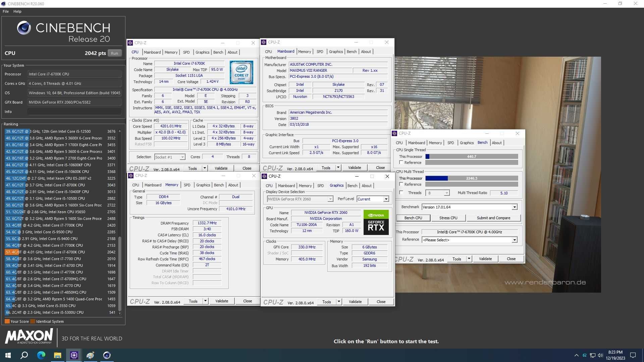The width and height of the screenshot is (644, 362).
Task: Open the Cinebench Help menu
Action: click(17, 11)
